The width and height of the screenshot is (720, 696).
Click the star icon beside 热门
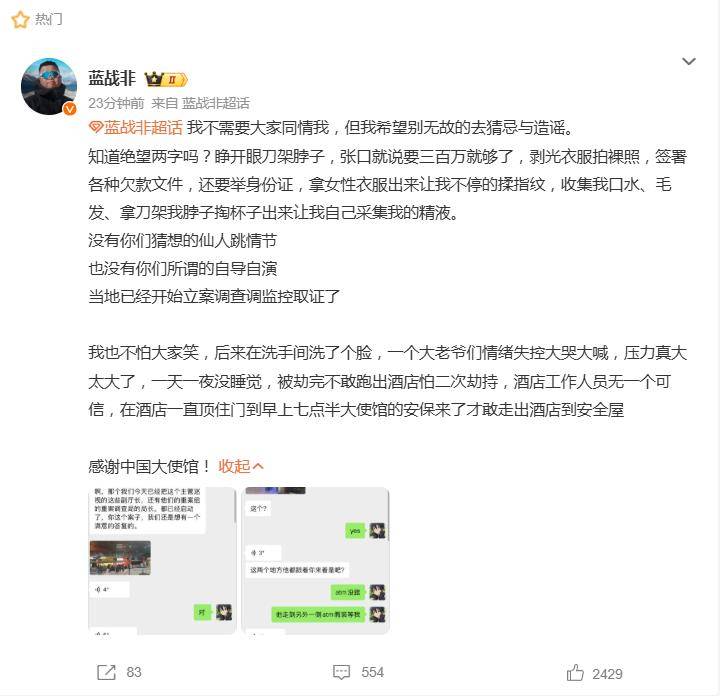pos(20,20)
